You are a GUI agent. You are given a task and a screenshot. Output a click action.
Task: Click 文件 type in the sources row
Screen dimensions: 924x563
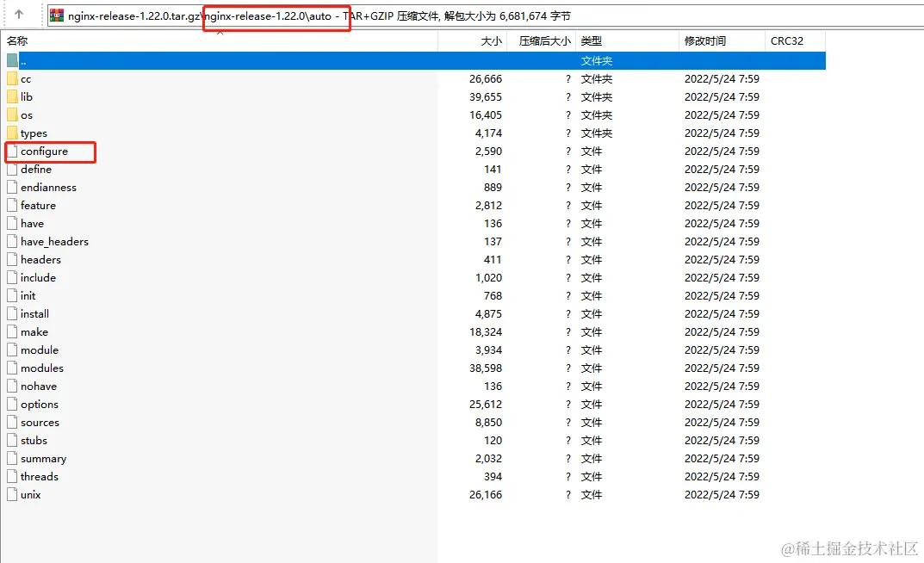[x=591, y=422]
